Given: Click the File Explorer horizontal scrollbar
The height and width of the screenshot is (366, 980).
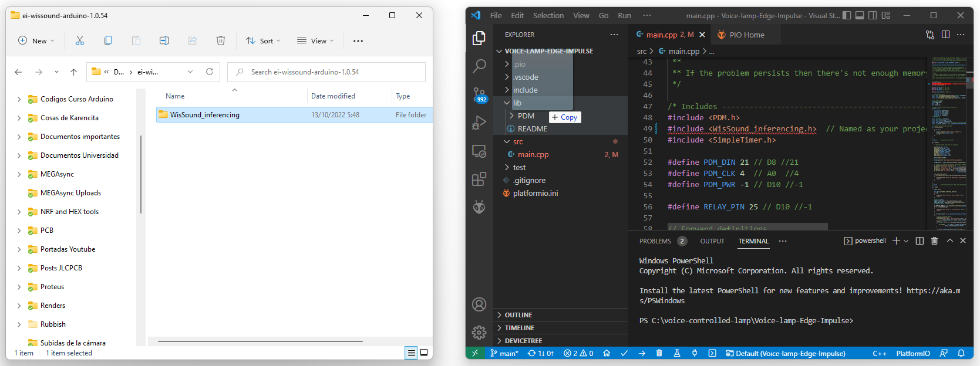Looking at the screenshot, I should coord(260,341).
